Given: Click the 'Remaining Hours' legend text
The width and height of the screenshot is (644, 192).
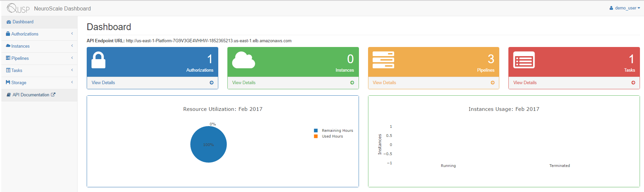Looking at the screenshot, I should coord(337,130).
